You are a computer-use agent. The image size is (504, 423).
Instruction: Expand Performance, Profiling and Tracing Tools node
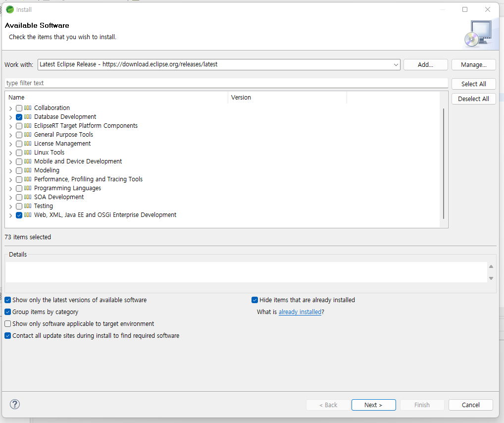(x=10, y=180)
